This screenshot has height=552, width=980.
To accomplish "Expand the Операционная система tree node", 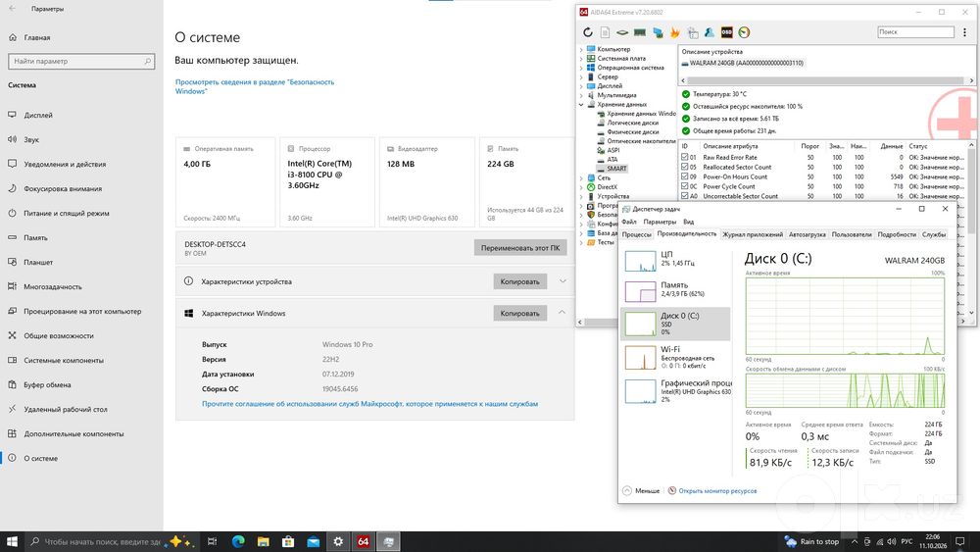I will [581, 68].
